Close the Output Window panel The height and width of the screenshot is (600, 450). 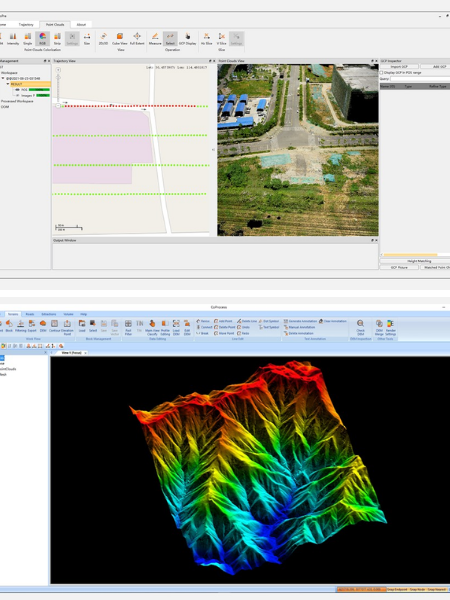click(376, 240)
